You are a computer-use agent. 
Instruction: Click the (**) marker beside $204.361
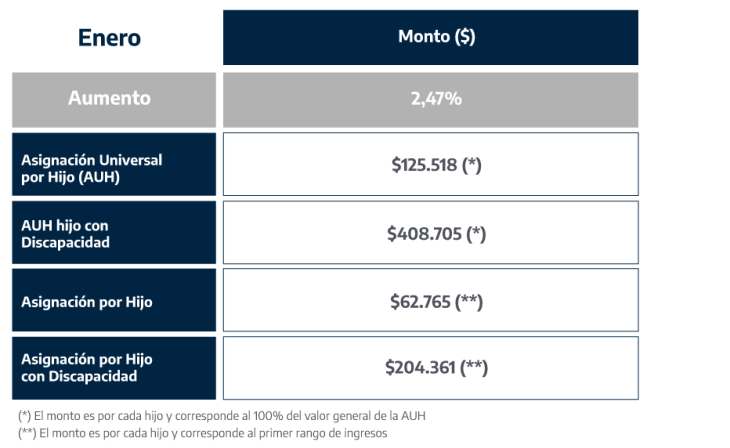474,368
